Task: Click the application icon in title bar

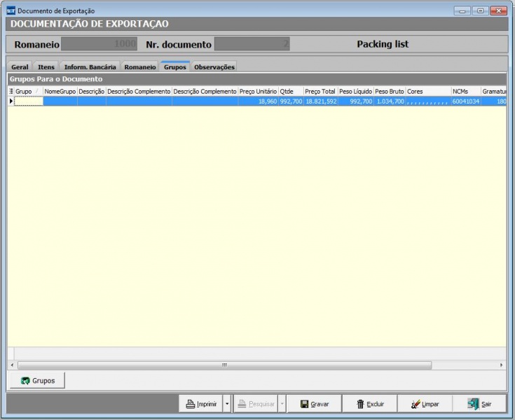Action: (11, 10)
